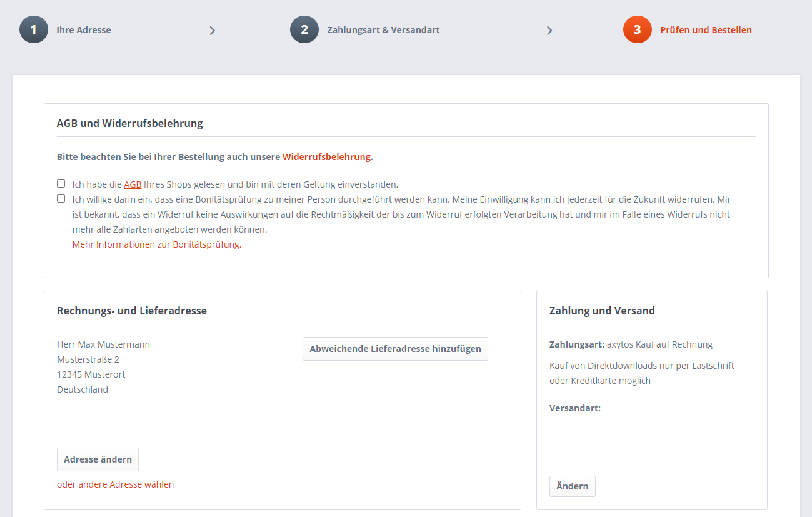Click chevron arrow after 'Ihre Adresse'

pyautogui.click(x=213, y=30)
